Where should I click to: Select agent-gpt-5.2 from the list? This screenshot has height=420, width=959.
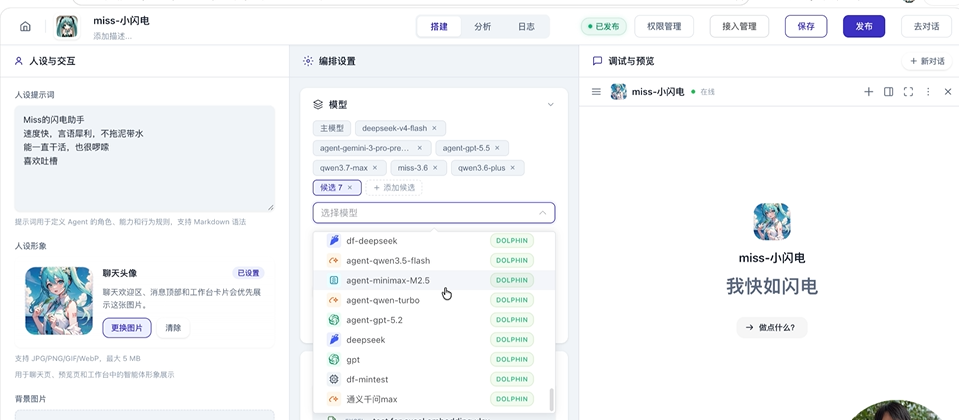[434, 320]
